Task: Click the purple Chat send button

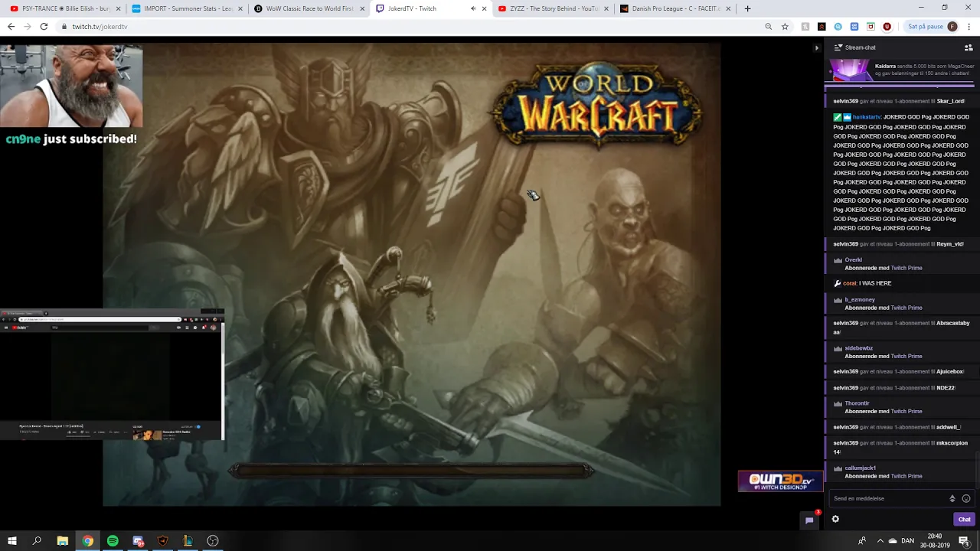Action: pyautogui.click(x=964, y=519)
